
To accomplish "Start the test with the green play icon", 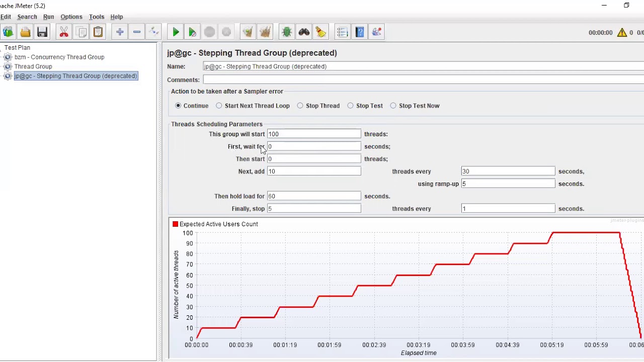I will coord(176,32).
